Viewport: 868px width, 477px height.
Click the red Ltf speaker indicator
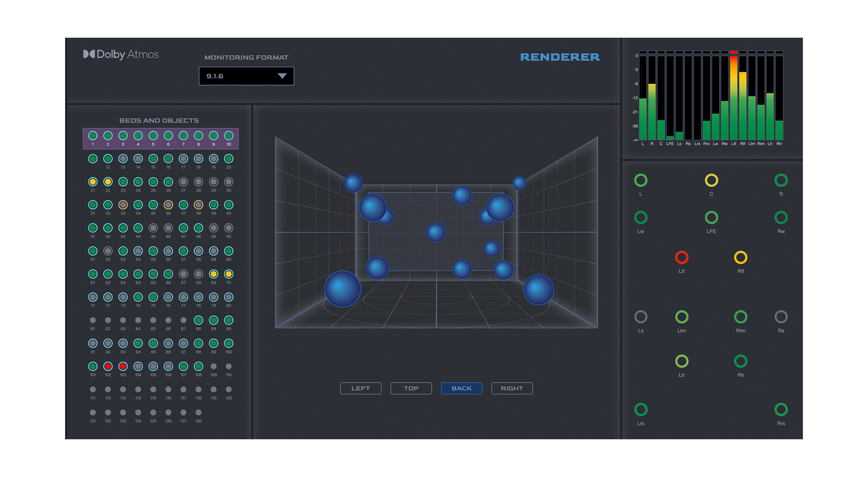681,258
